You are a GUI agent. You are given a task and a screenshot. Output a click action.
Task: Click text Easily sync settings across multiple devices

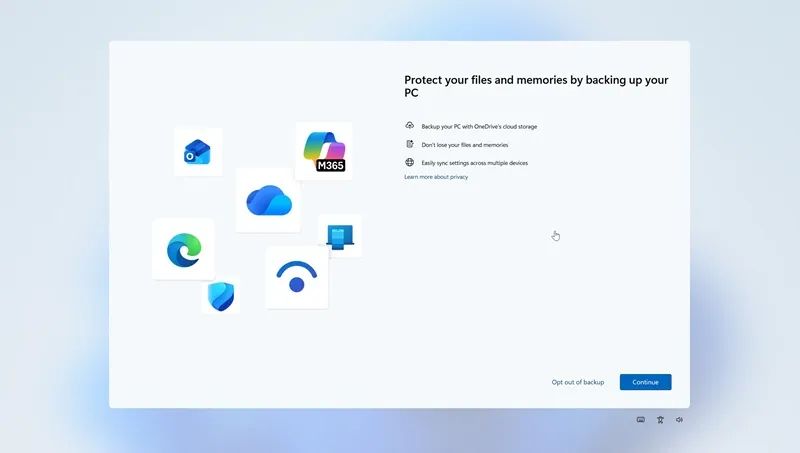pyautogui.click(x=474, y=163)
